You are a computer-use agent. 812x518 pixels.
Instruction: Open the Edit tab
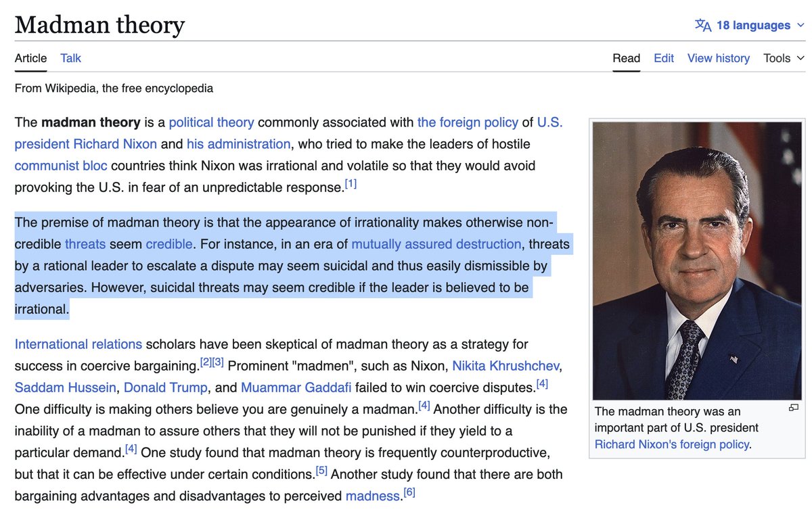click(663, 58)
